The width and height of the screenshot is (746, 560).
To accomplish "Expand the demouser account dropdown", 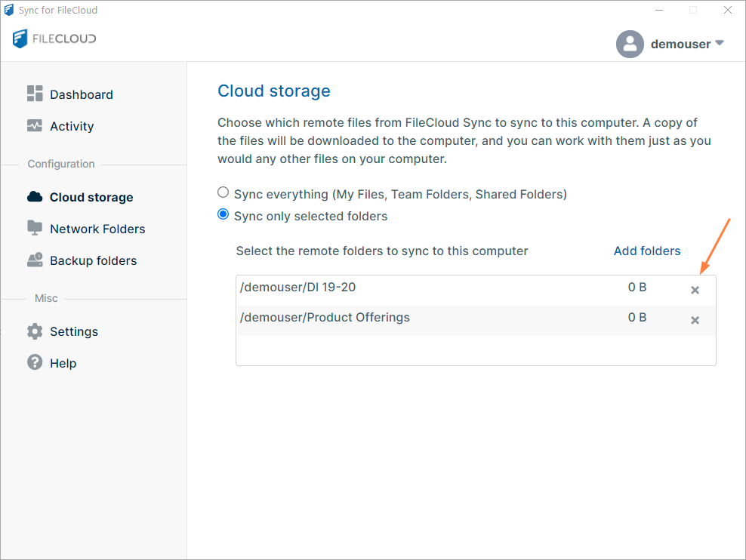I will pos(719,44).
